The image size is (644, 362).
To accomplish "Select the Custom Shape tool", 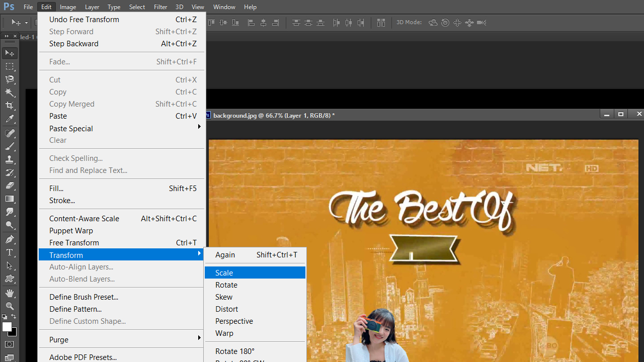I will 10,279.
